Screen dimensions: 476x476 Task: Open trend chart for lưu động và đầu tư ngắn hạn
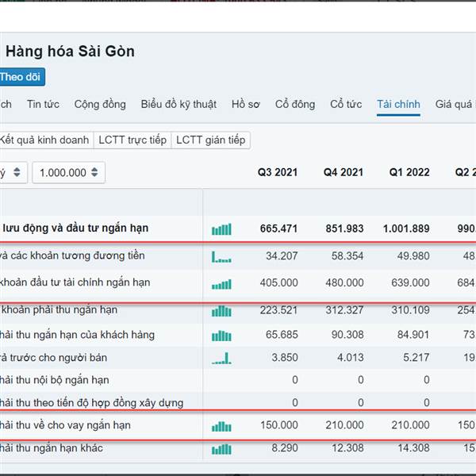[x=221, y=229]
